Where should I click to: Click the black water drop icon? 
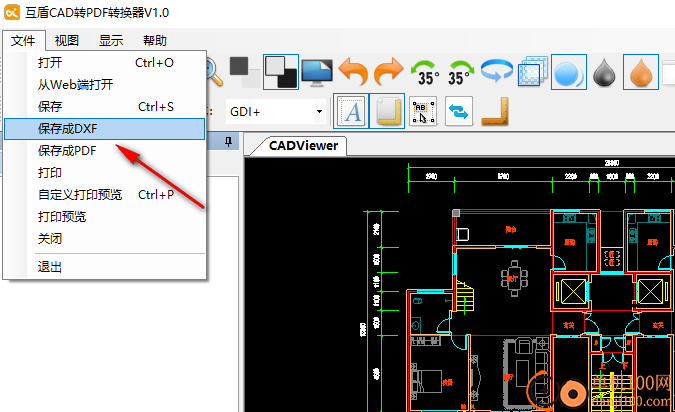pos(604,72)
